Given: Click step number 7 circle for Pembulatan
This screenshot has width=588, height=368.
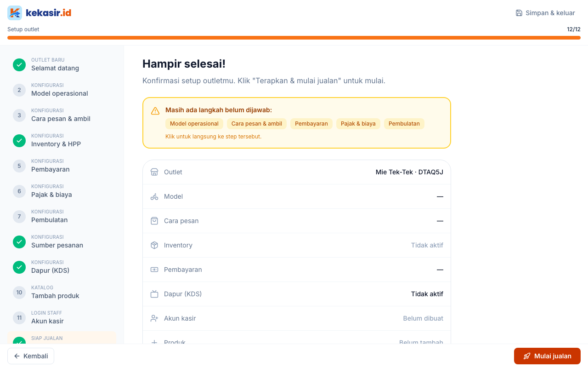Looking at the screenshot, I should coord(19,217).
